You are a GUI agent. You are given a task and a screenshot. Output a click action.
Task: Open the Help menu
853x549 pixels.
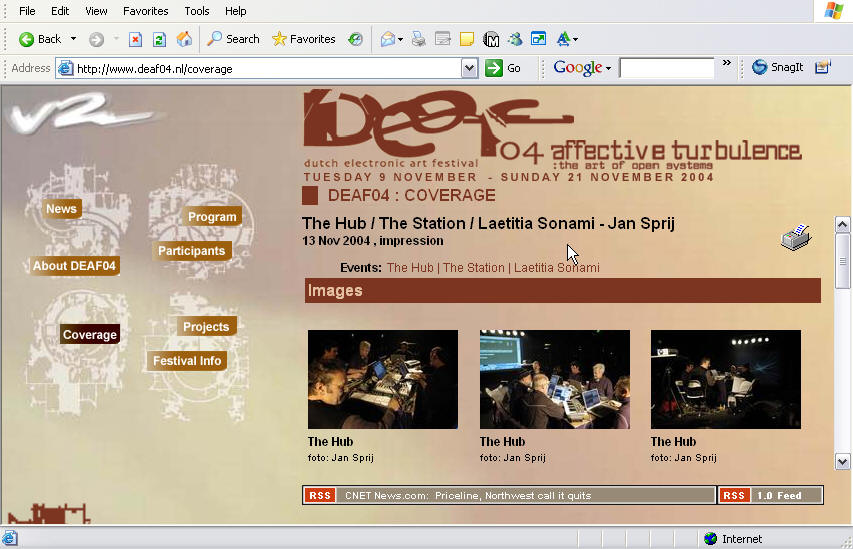tap(236, 11)
